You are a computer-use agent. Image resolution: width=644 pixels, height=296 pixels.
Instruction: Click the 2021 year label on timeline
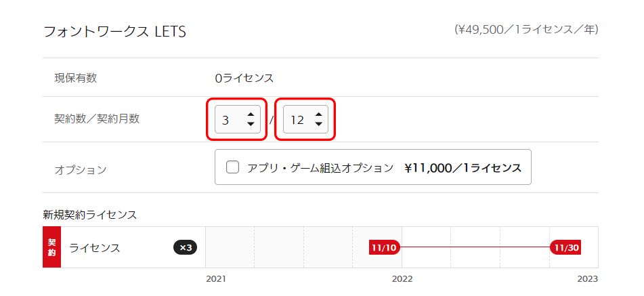click(x=215, y=279)
